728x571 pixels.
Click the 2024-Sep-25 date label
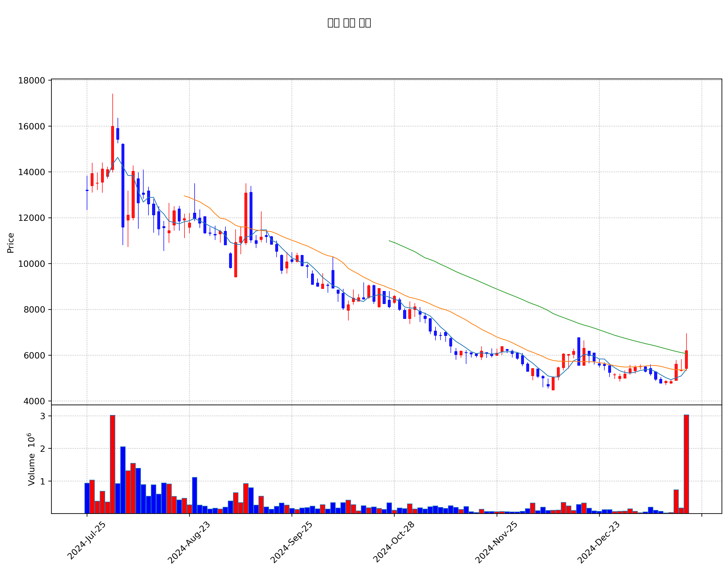click(x=291, y=542)
